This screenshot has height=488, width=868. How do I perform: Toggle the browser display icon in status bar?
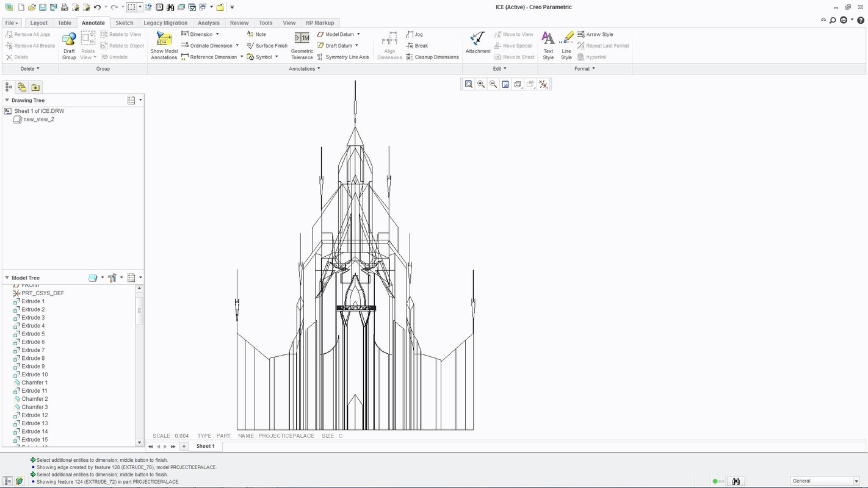click(18, 481)
